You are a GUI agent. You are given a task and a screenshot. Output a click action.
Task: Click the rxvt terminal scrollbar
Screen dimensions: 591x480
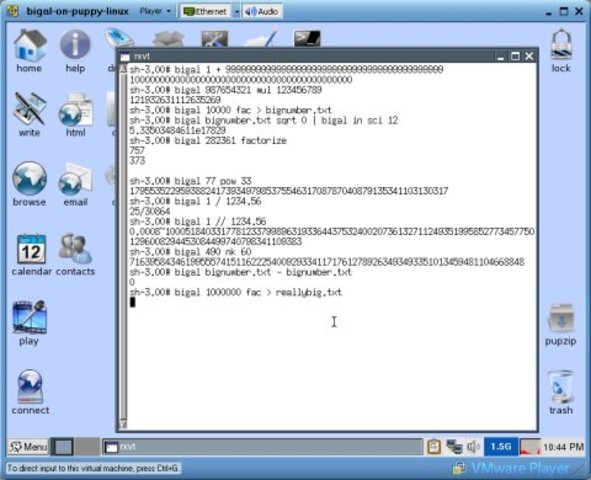tap(123, 245)
